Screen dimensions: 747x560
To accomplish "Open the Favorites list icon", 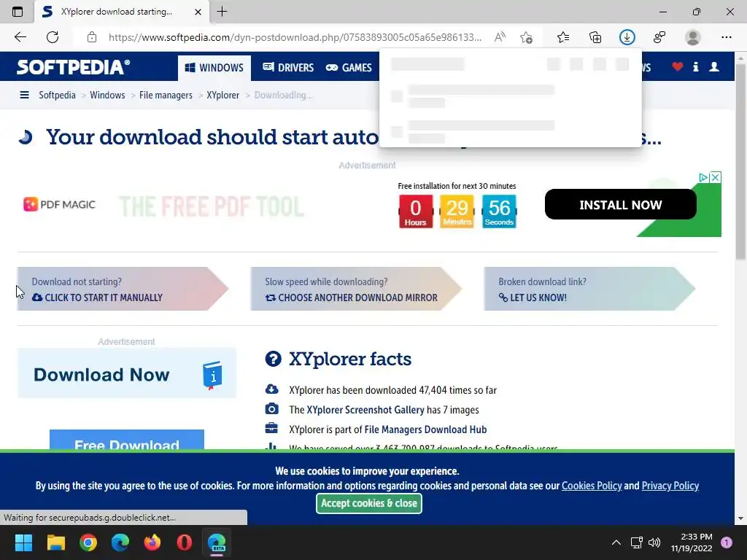I will tap(563, 37).
